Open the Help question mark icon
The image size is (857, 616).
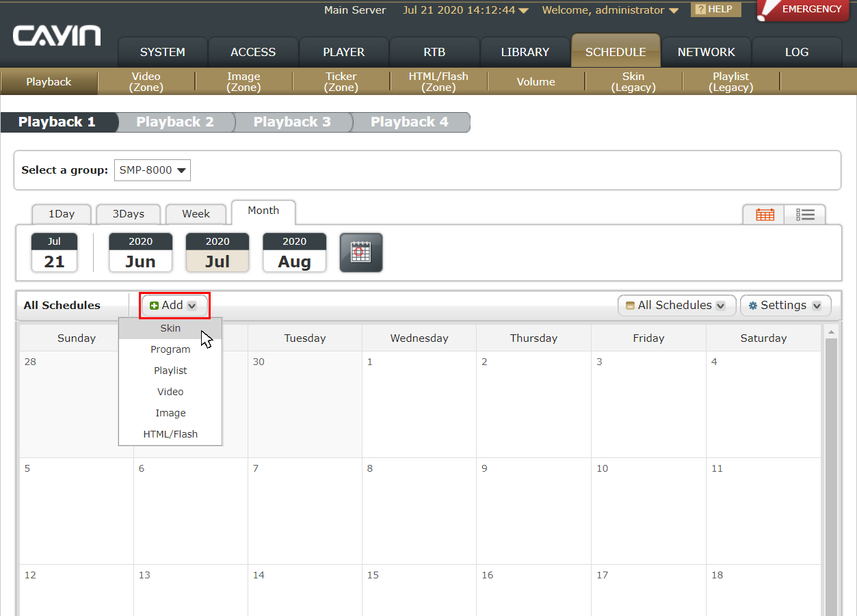700,10
